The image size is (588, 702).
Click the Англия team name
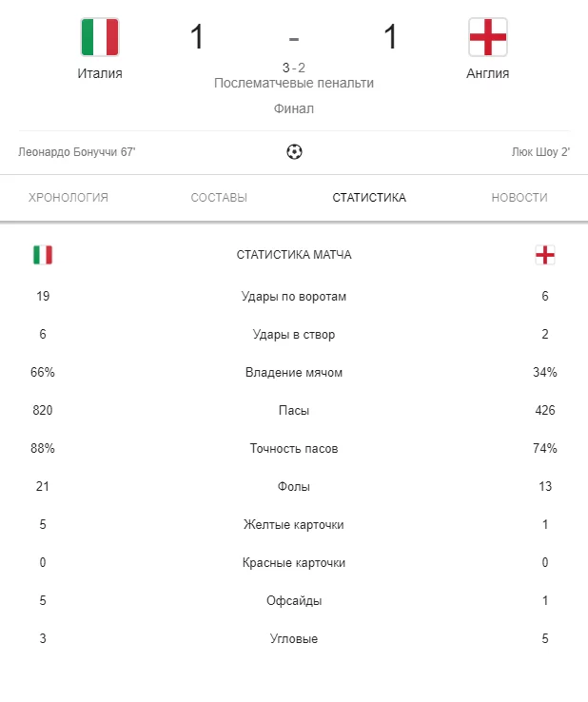coord(488,73)
